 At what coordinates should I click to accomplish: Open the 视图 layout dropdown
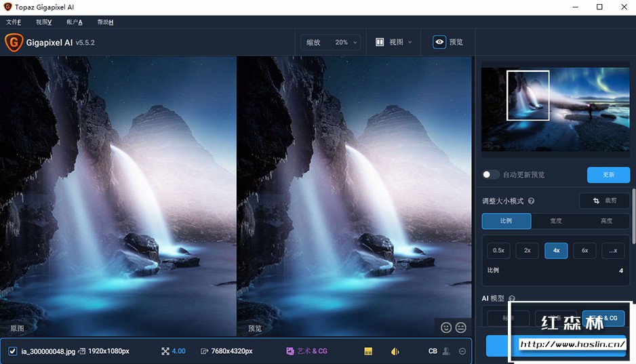point(393,42)
